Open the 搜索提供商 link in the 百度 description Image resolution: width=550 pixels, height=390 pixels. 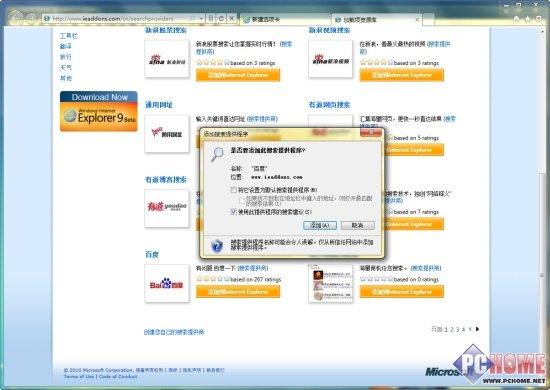pos(253,268)
